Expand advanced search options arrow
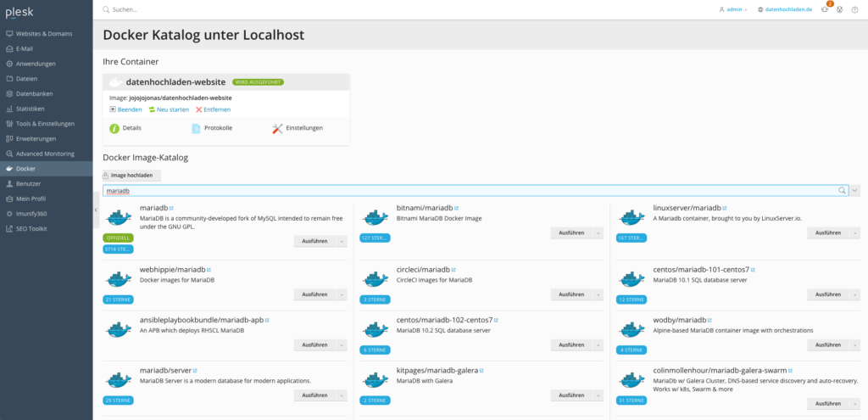The height and width of the screenshot is (420, 868). pyautogui.click(x=855, y=191)
